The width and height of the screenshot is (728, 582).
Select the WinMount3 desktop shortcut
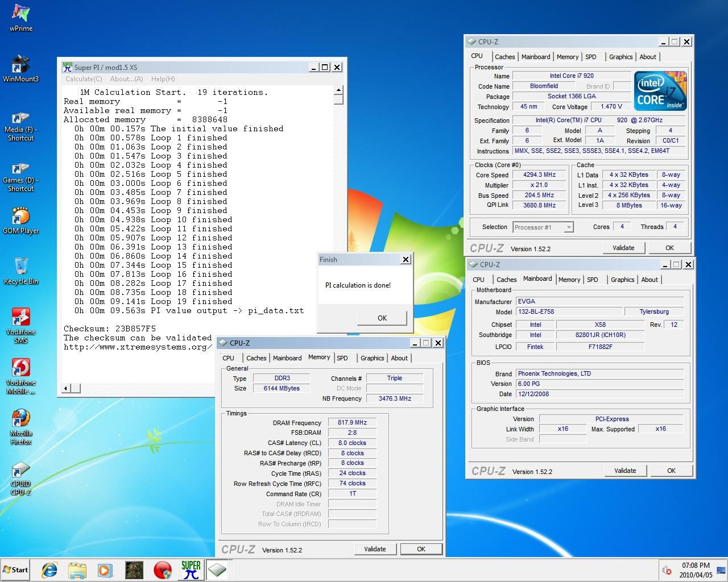pyautogui.click(x=21, y=69)
